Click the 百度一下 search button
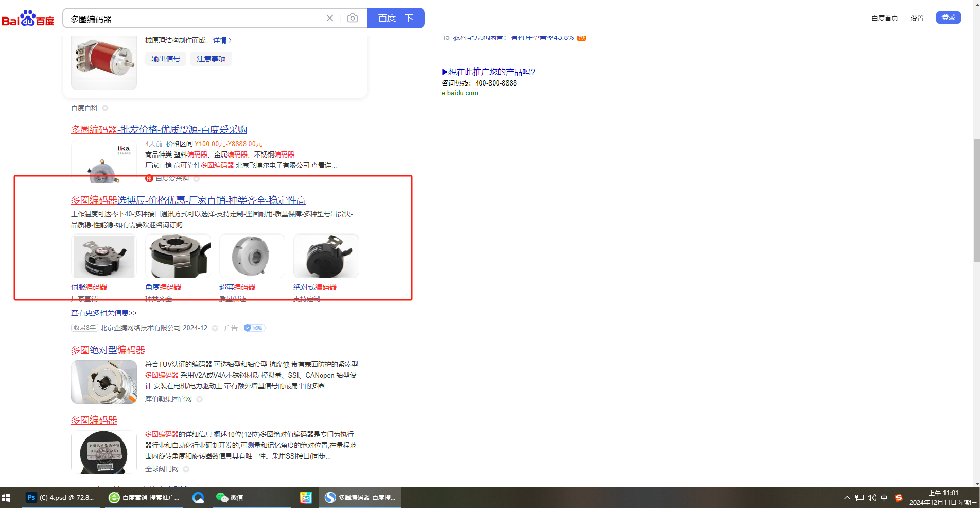Image resolution: width=980 pixels, height=508 pixels. (x=396, y=18)
